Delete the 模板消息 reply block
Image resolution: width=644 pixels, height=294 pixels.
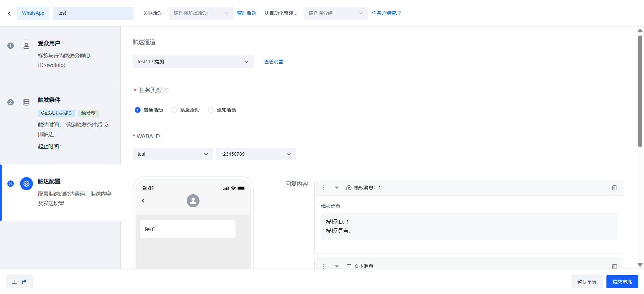614,188
